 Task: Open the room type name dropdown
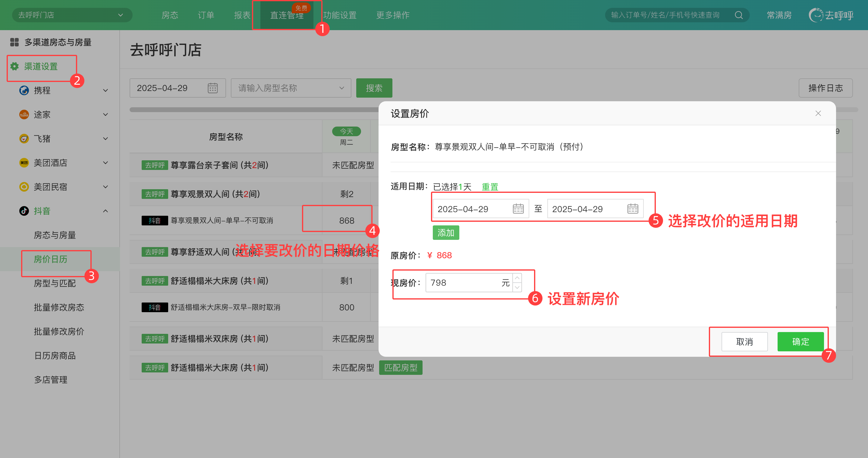coord(291,88)
